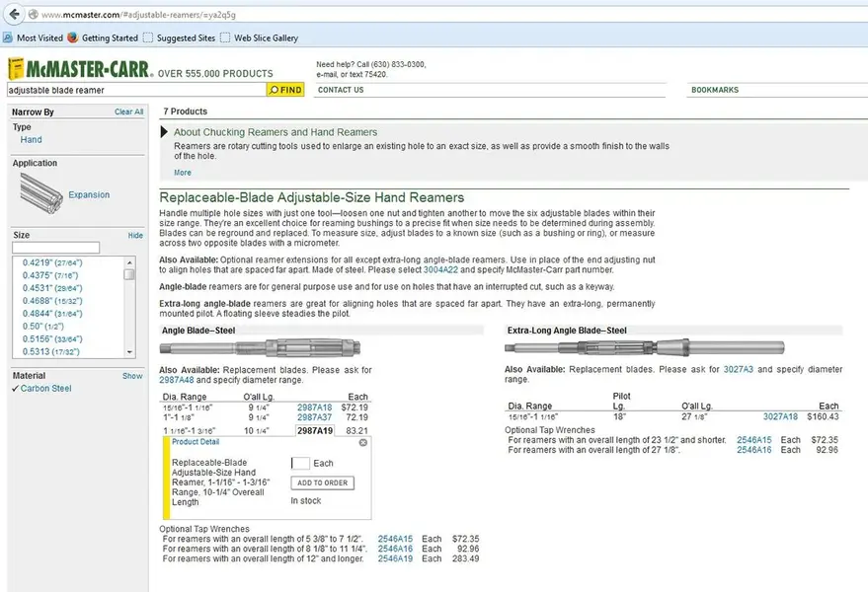Open part number 2987A18
This screenshot has width=868, height=592.
click(x=314, y=407)
